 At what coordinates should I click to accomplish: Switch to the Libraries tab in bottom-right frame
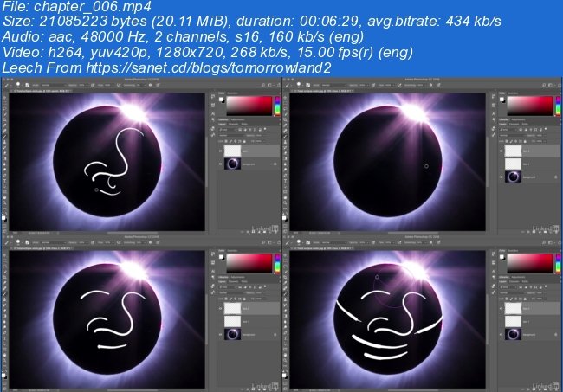click(504, 277)
